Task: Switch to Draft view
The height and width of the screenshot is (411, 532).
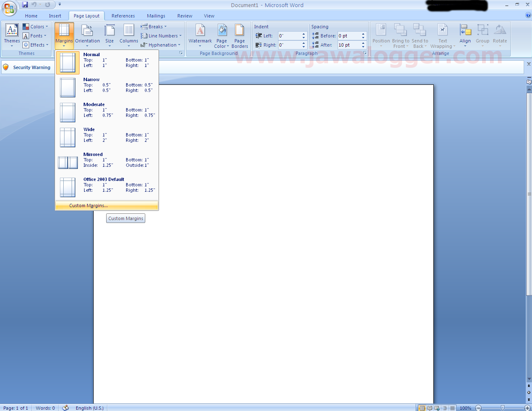Action: pos(452,408)
